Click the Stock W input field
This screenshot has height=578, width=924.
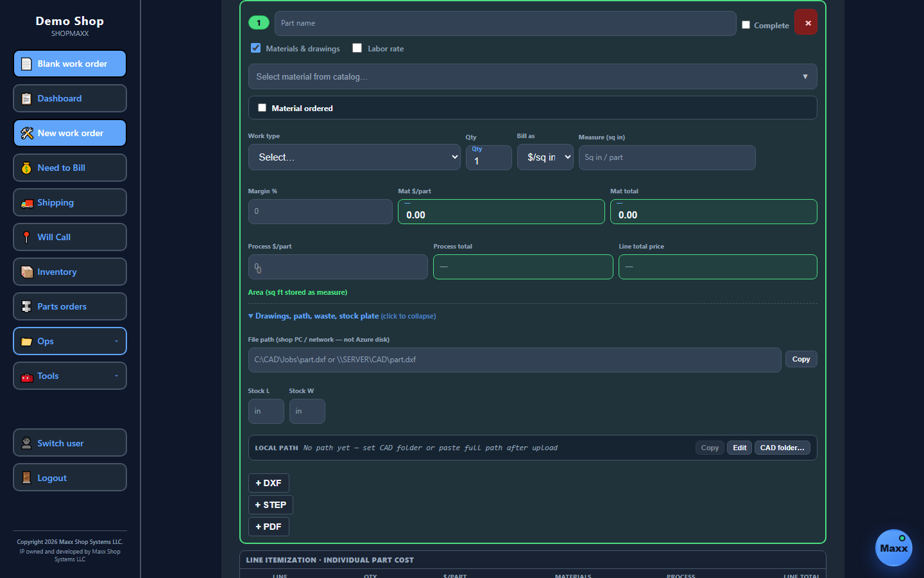[x=307, y=411]
